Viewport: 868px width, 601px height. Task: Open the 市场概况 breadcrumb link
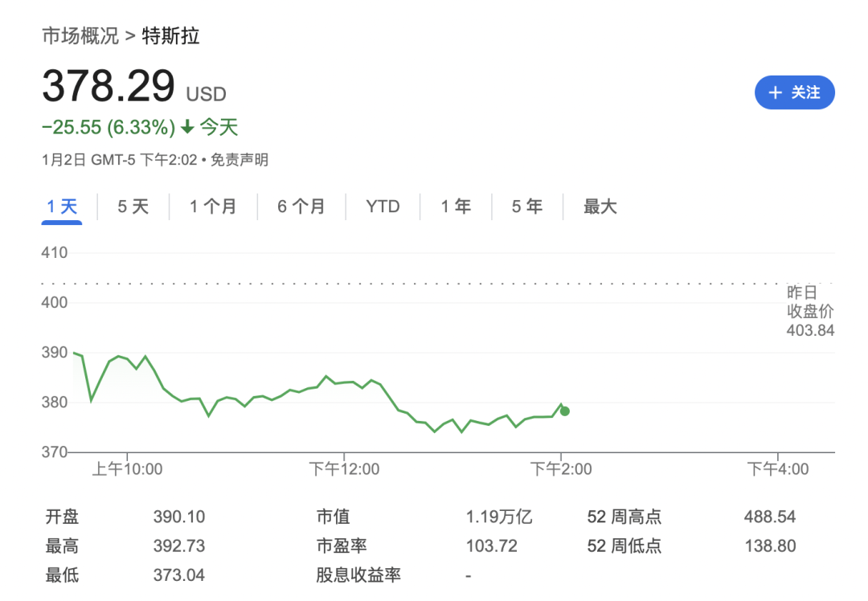[80, 36]
